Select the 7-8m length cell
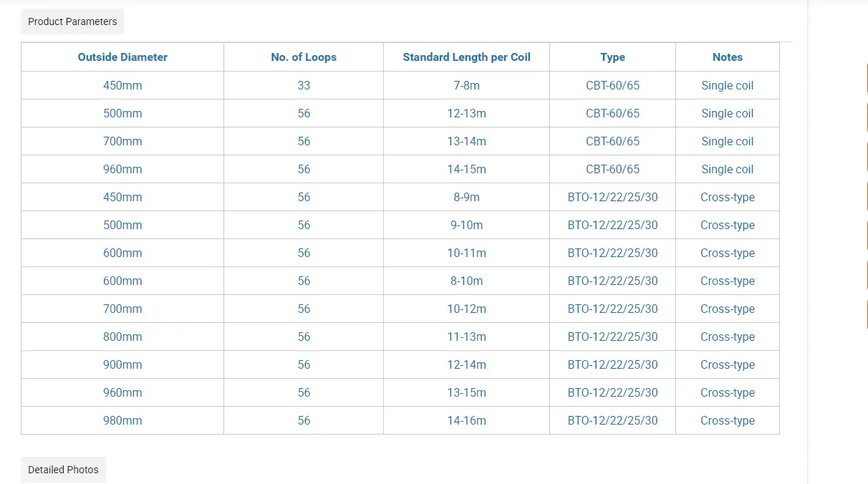 466,85
